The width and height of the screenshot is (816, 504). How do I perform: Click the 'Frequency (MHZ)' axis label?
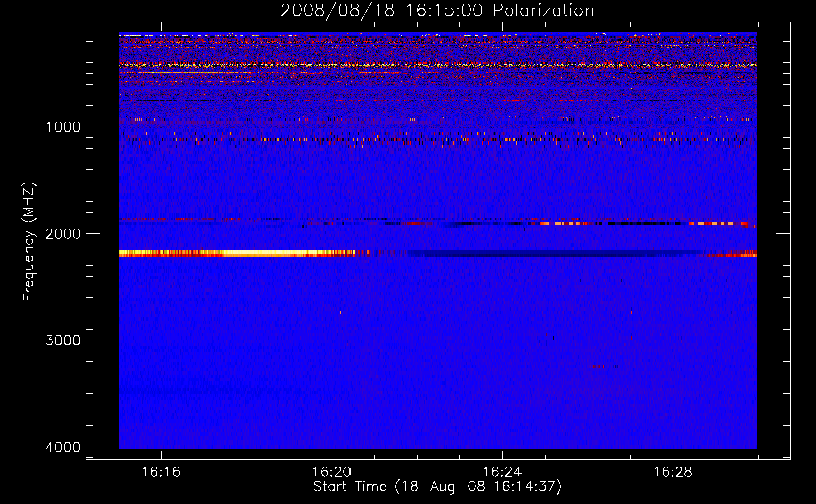click(x=29, y=242)
